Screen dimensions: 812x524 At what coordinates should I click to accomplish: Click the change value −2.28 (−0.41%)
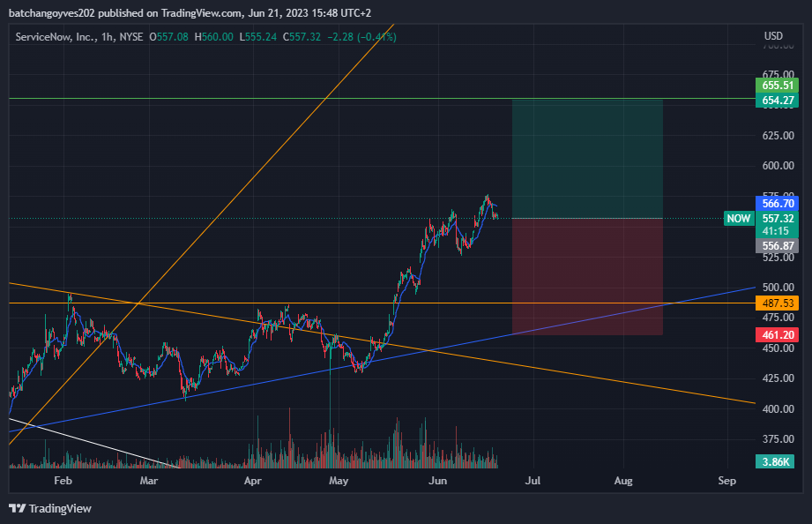point(361,37)
